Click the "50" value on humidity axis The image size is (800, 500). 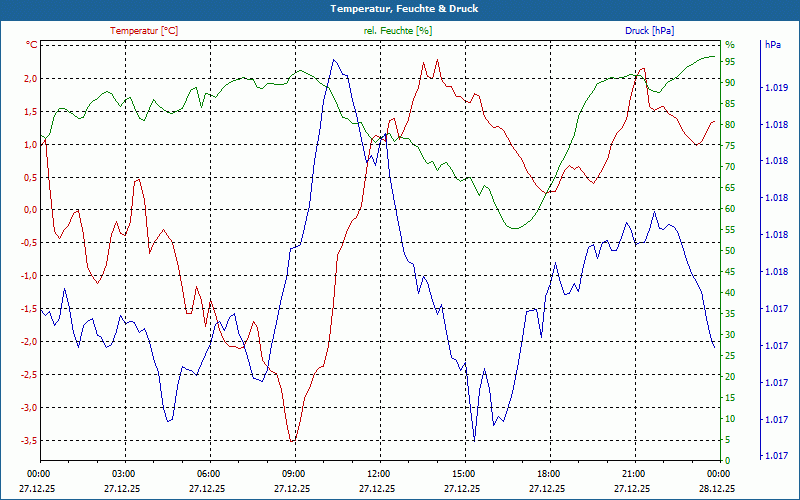point(730,251)
